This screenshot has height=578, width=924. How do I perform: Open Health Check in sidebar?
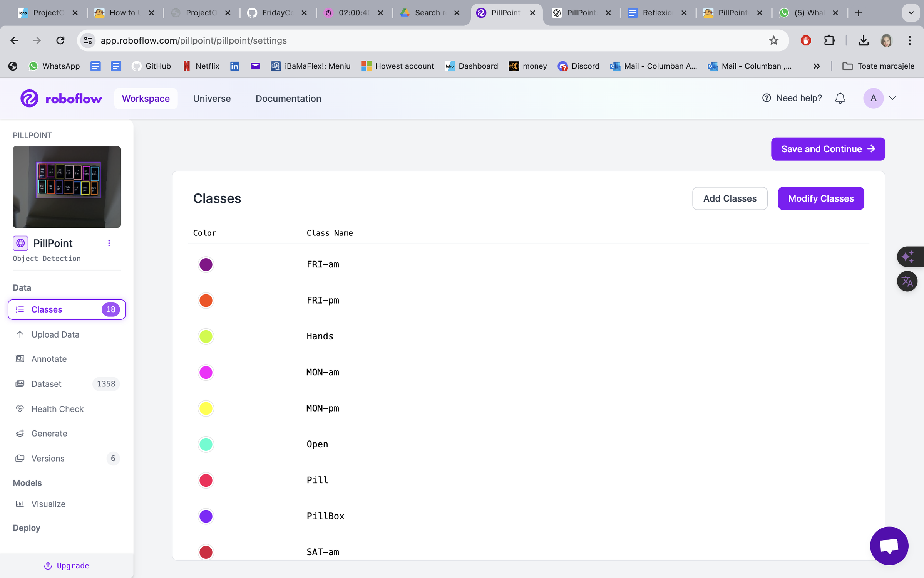pos(57,409)
